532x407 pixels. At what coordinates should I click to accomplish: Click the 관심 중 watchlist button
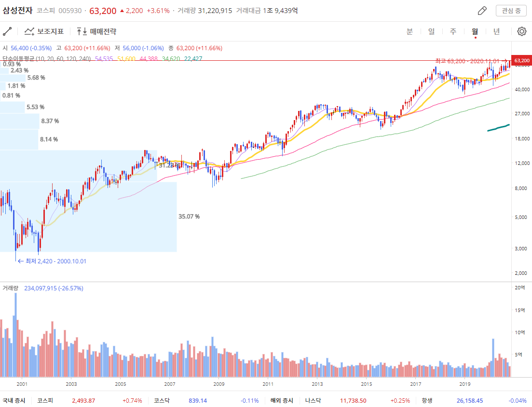511,11
